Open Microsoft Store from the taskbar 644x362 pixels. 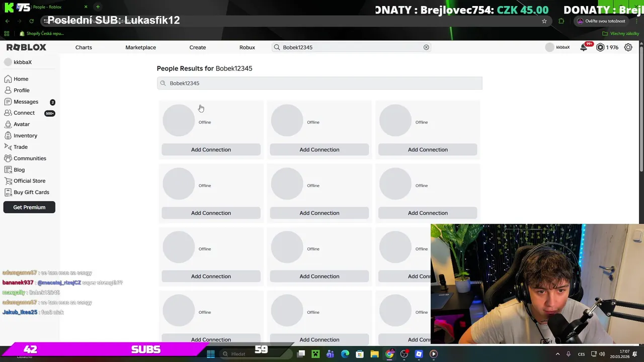point(360,354)
